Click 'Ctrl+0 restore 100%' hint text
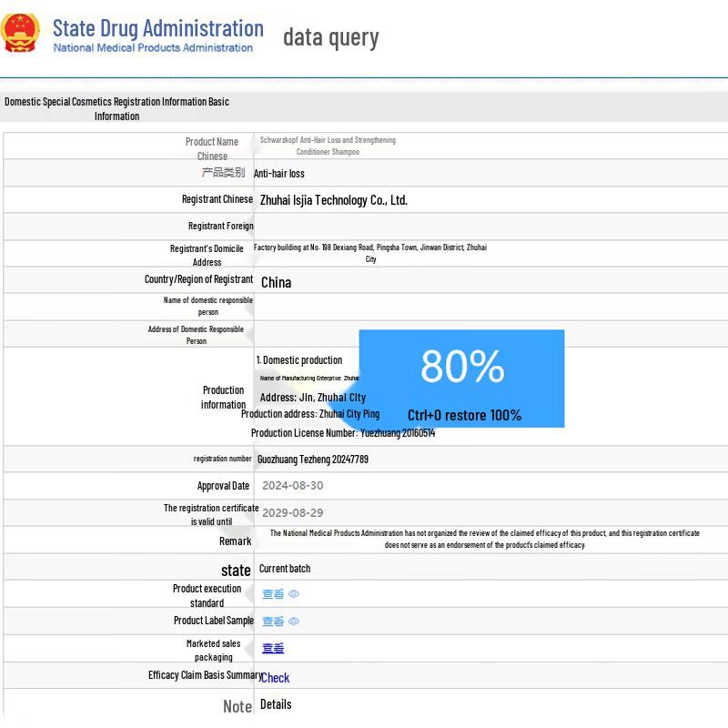Screen dimensions: 728x728 point(464,415)
